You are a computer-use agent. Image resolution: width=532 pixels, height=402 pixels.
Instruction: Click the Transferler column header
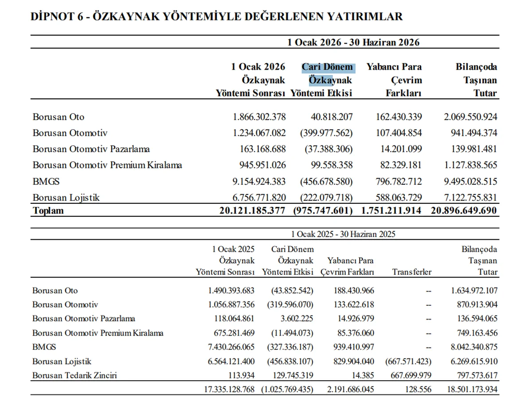click(x=411, y=272)
